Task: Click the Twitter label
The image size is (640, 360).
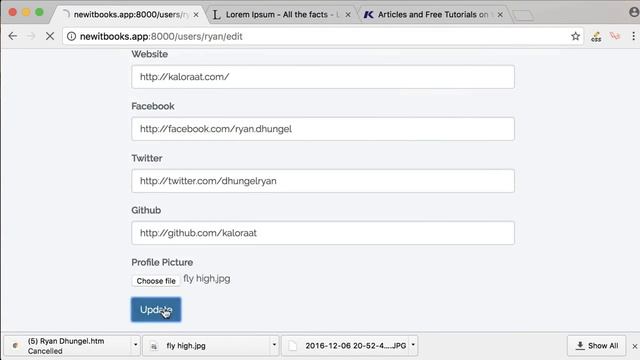Action: [147, 158]
